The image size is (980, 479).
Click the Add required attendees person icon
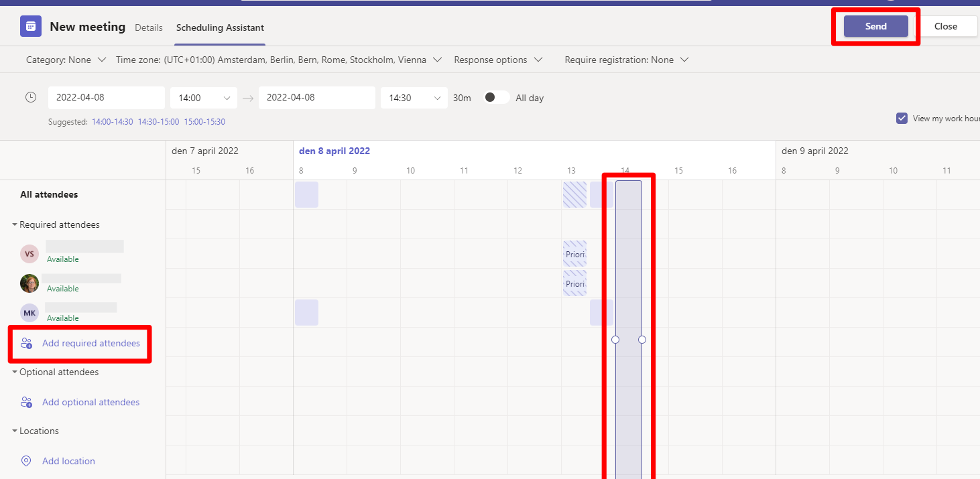26,344
